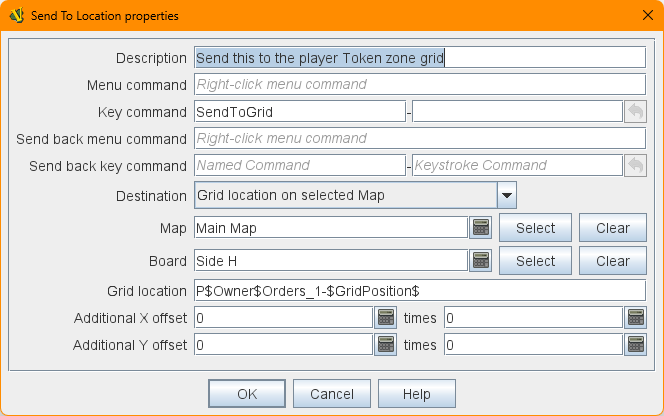This screenshot has width=664, height=416.
Task: Click undo arrow beside Key command field
Action: pyautogui.click(x=635, y=112)
